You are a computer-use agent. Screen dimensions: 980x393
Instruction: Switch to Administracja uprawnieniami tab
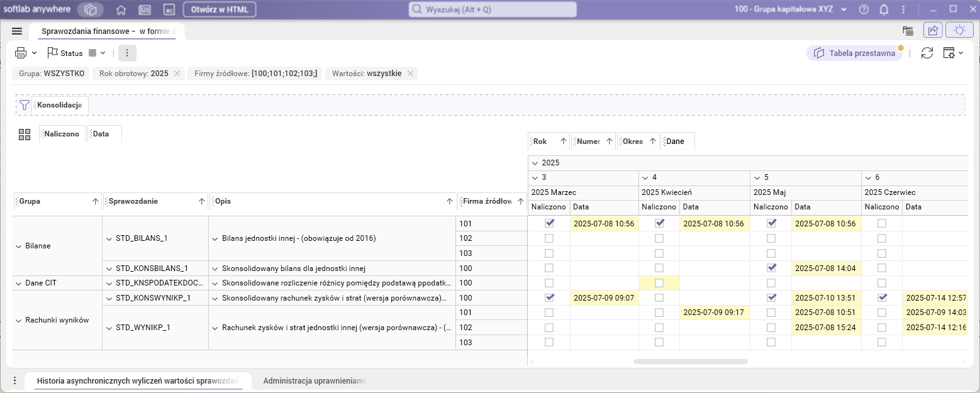[x=314, y=380]
